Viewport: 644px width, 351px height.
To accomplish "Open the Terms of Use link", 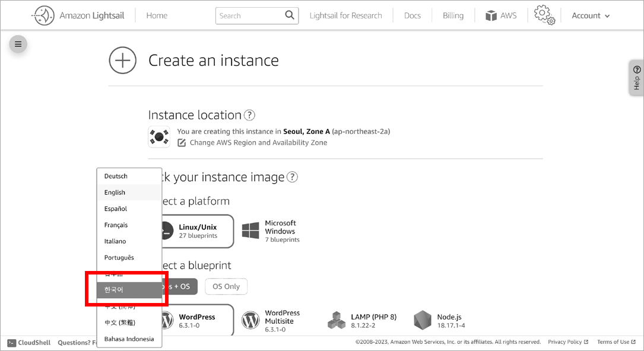I will (x=616, y=342).
